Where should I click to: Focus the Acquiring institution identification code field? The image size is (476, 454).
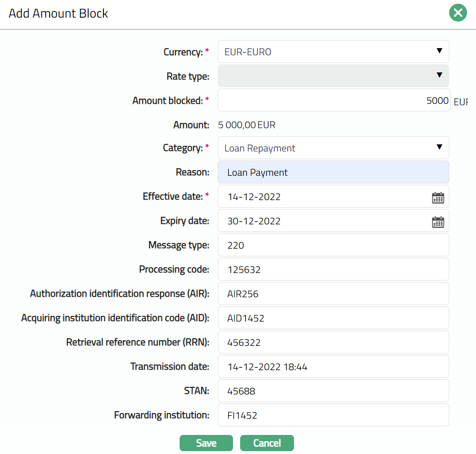333,318
